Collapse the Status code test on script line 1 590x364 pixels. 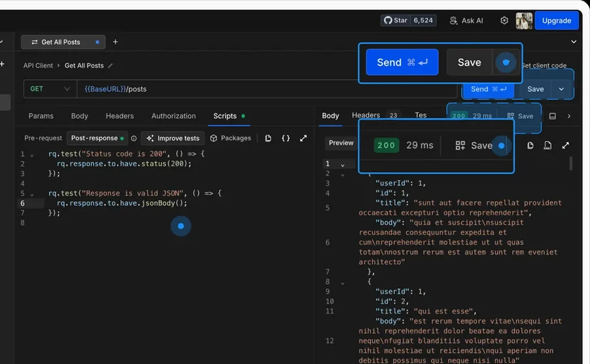[x=32, y=155]
